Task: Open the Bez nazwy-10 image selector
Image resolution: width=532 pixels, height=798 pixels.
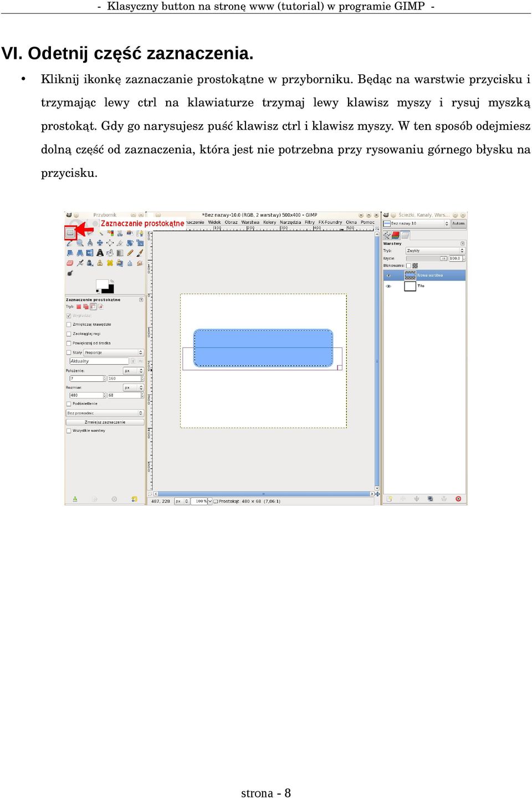Action: 416,223
